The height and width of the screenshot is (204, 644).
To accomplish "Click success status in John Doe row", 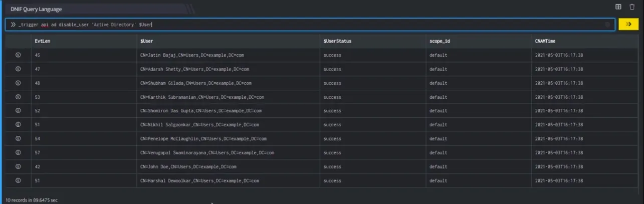I will pos(332,166).
